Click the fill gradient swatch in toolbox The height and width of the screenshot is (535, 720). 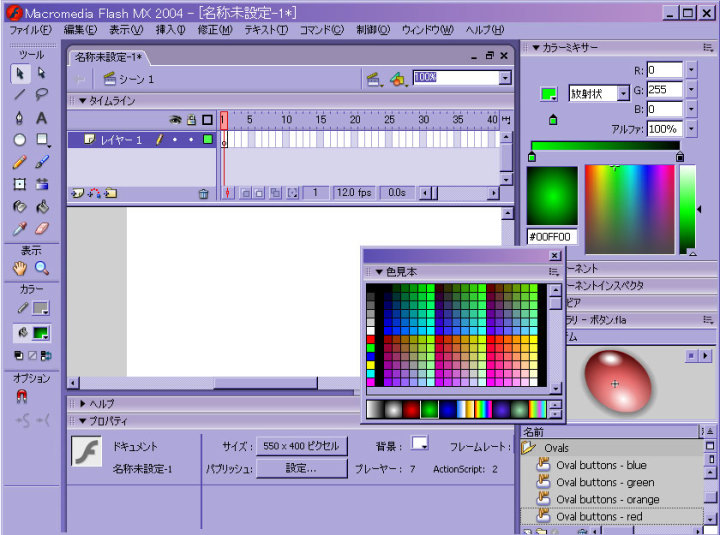tap(40, 333)
